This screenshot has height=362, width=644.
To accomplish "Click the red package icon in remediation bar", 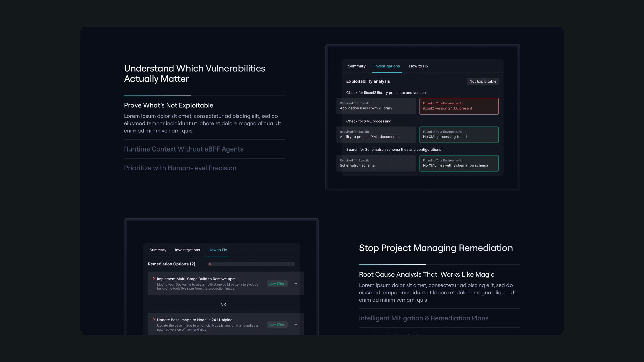I will 210,264.
